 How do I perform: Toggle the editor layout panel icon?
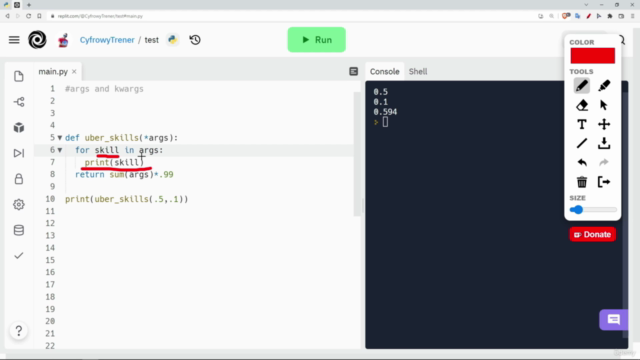[x=353, y=71]
